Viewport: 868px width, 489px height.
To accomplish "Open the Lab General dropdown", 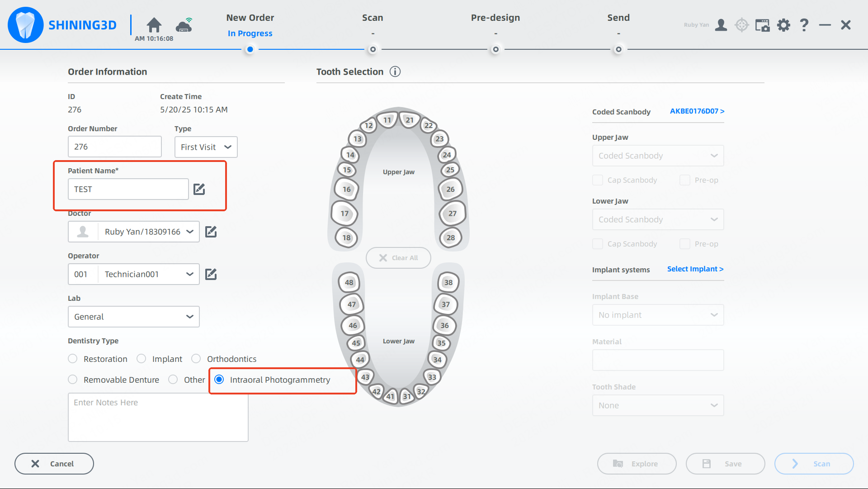I will point(134,317).
